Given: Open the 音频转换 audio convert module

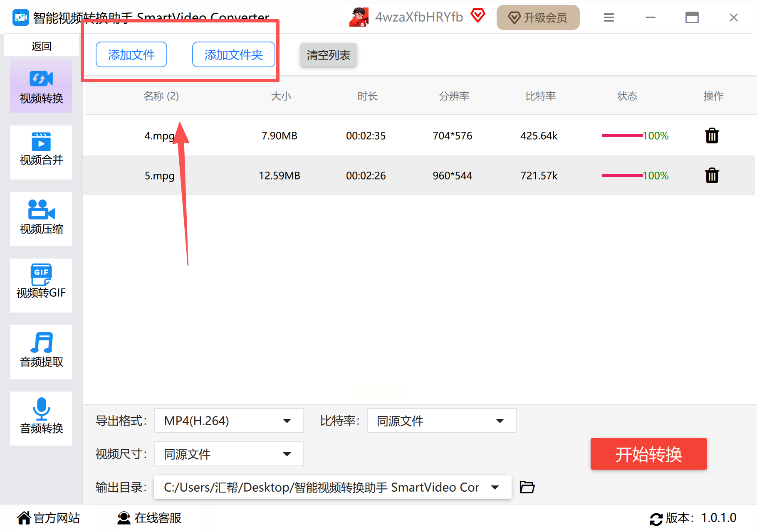Looking at the screenshot, I should (x=41, y=419).
